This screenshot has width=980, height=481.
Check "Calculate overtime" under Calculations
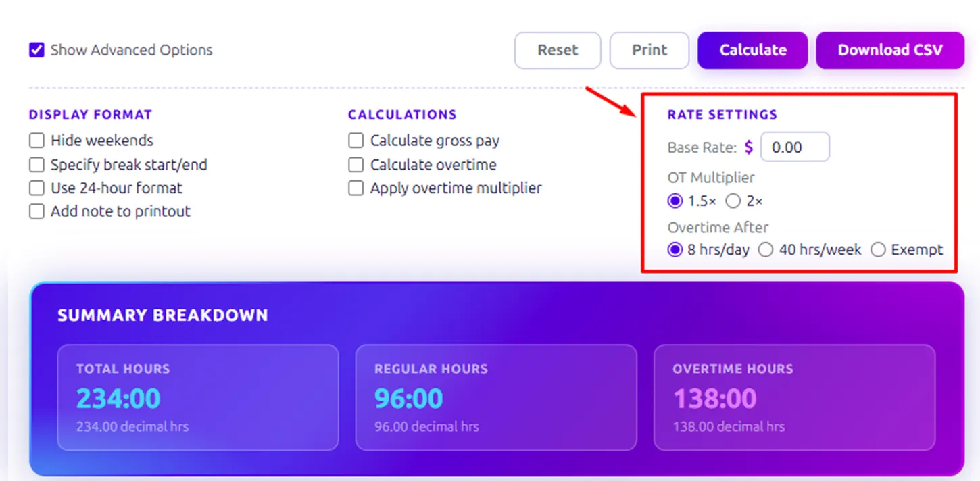click(356, 164)
